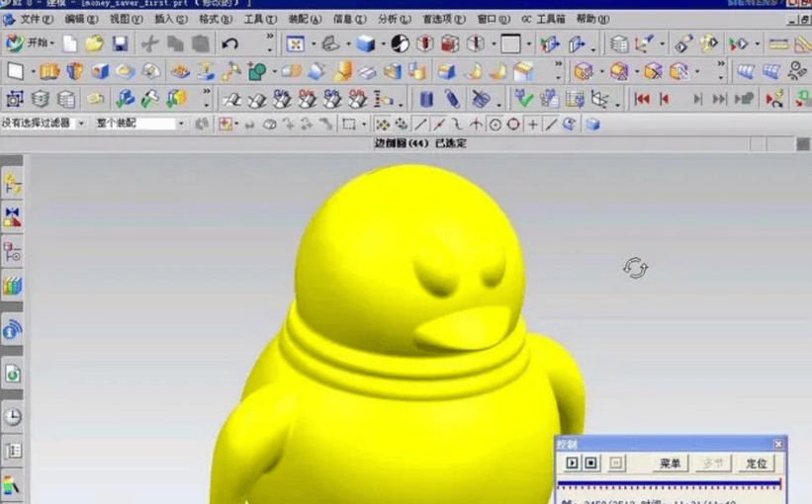Expand the overflow chevron beside Undo
Screen dimensions: 812x504
[x=270, y=37]
